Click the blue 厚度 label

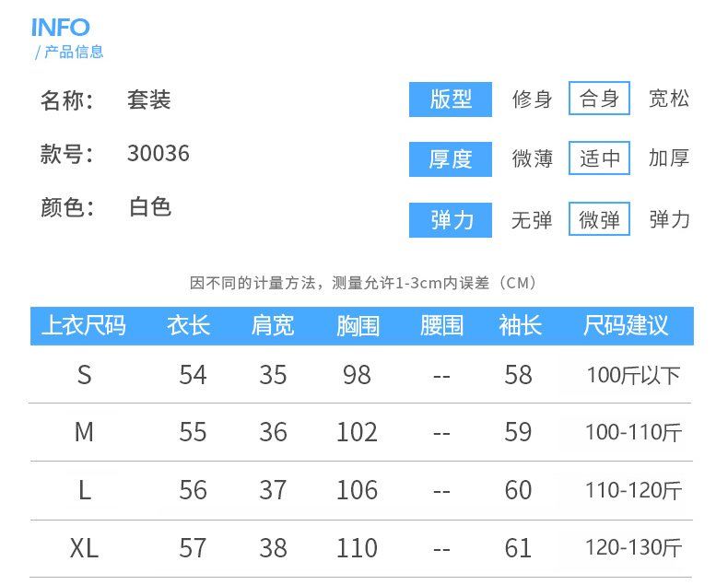451,158
